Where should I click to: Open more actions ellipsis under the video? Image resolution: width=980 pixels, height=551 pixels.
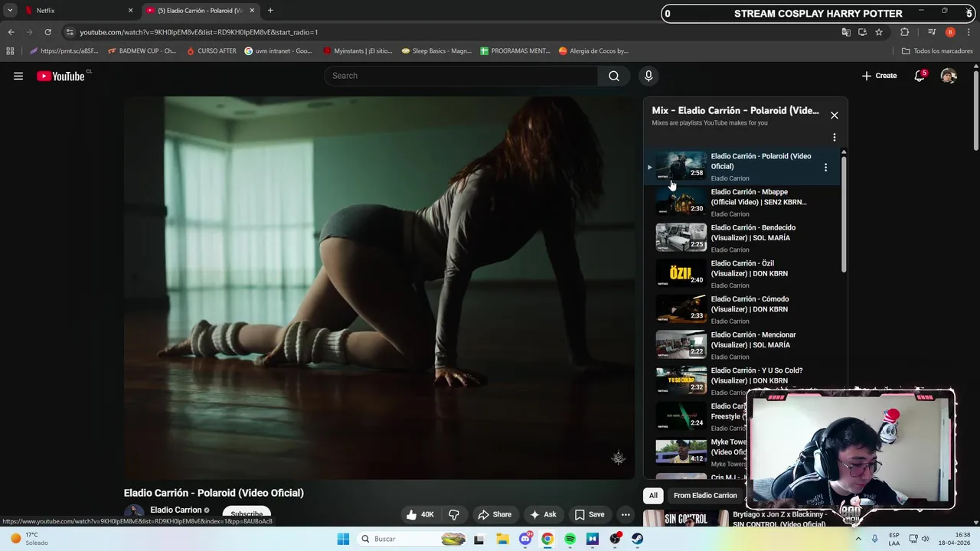pos(626,514)
